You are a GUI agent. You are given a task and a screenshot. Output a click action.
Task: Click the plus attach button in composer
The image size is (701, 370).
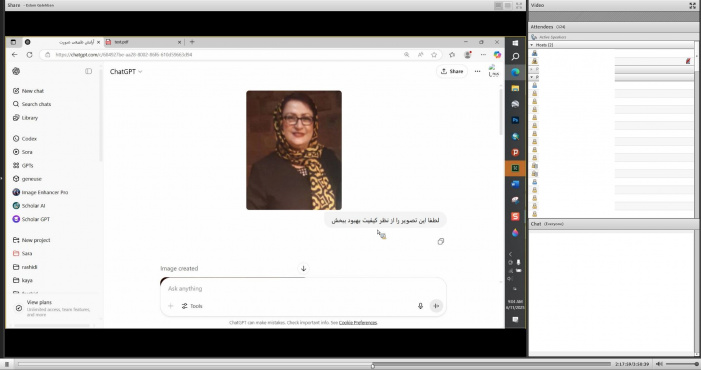(170, 306)
